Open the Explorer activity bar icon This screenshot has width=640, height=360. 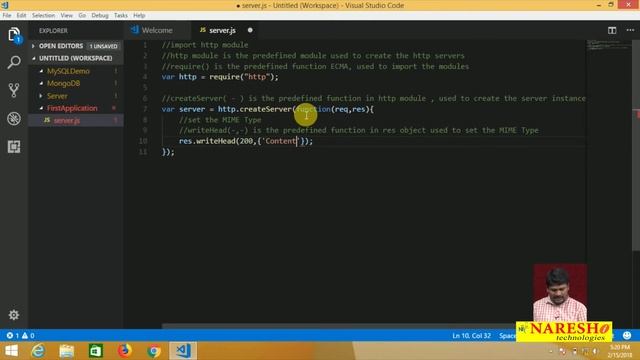[x=14, y=35]
